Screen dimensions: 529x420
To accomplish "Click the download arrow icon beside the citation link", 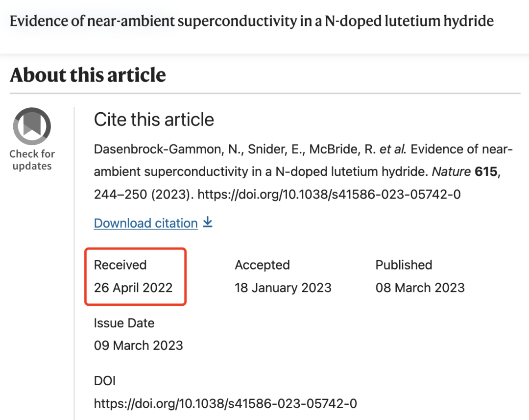I will pos(208,222).
